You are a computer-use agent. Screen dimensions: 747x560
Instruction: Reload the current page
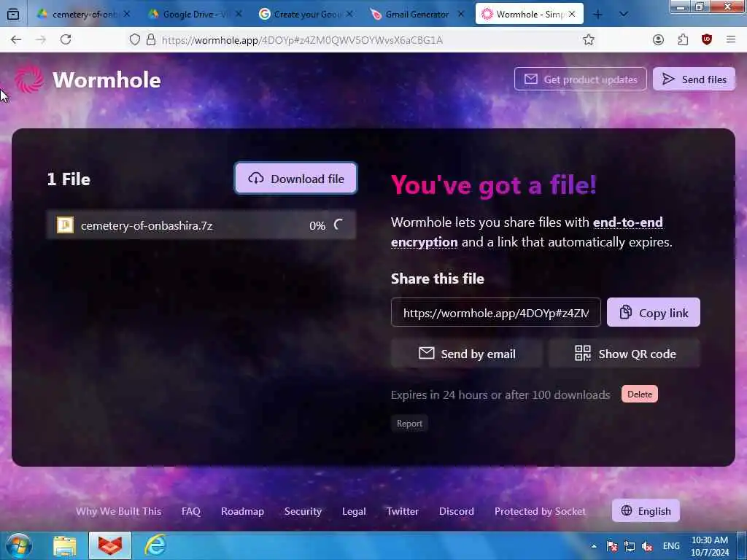click(66, 39)
